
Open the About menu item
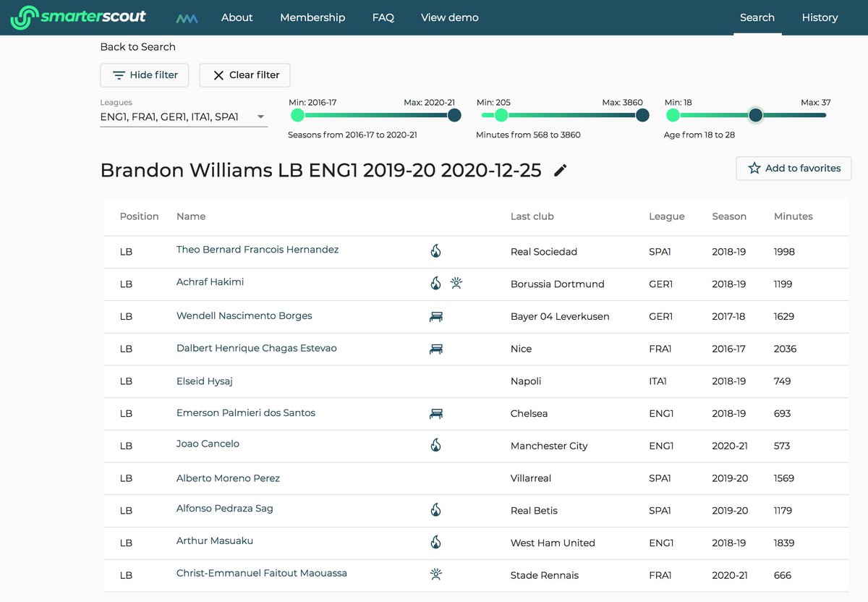(x=237, y=17)
